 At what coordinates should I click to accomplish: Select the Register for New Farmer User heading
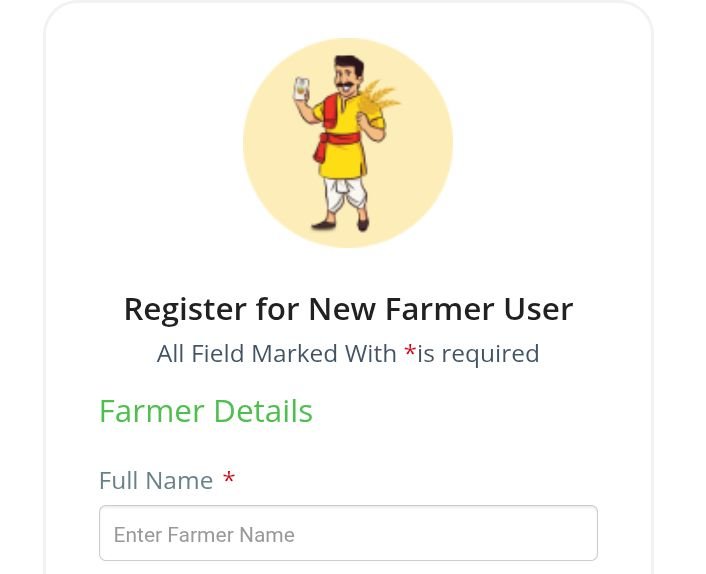348,309
